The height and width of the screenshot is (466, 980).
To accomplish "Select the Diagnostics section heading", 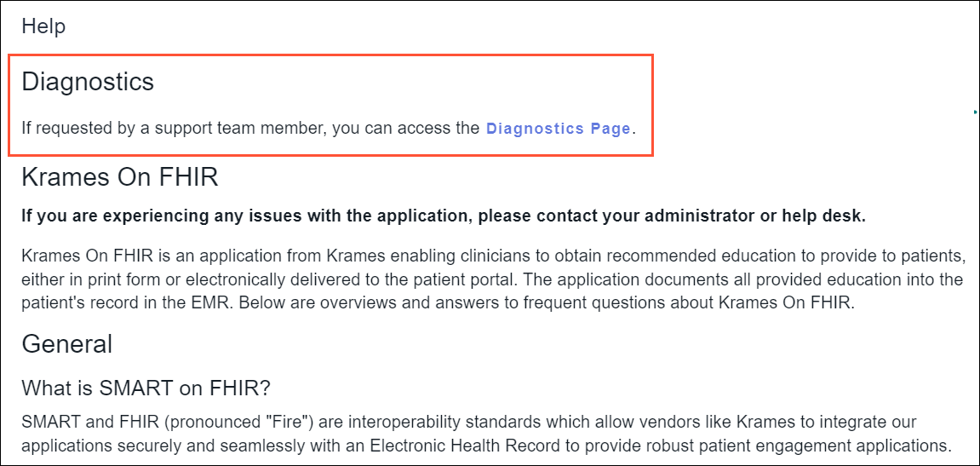I will point(88,82).
